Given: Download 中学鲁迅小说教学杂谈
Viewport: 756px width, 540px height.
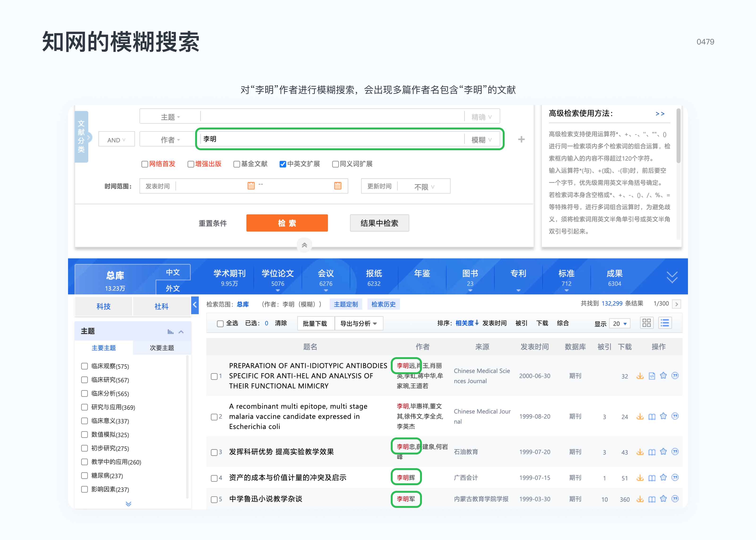Looking at the screenshot, I should pyautogui.click(x=640, y=499).
